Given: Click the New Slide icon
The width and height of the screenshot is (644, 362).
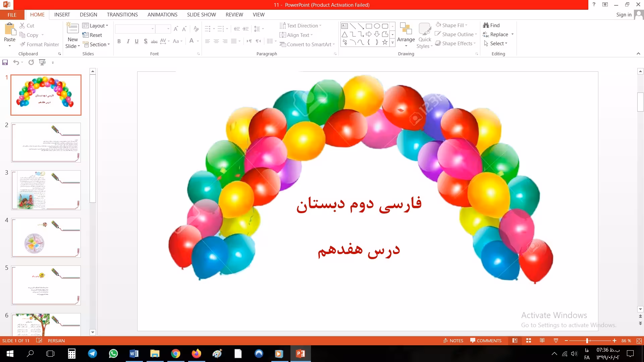Looking at the screenshot, I should click(x=73, y=28).
